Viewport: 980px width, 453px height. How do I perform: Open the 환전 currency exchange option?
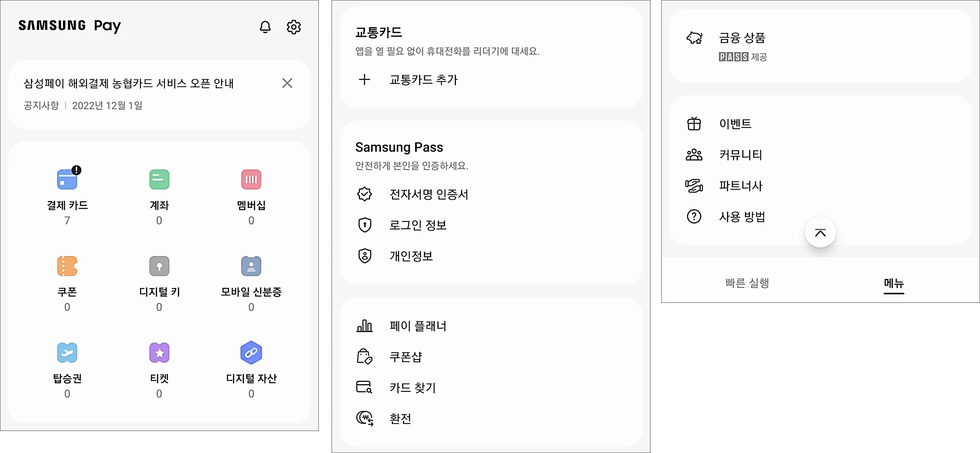pyautogui.click(x=400, y=418)
